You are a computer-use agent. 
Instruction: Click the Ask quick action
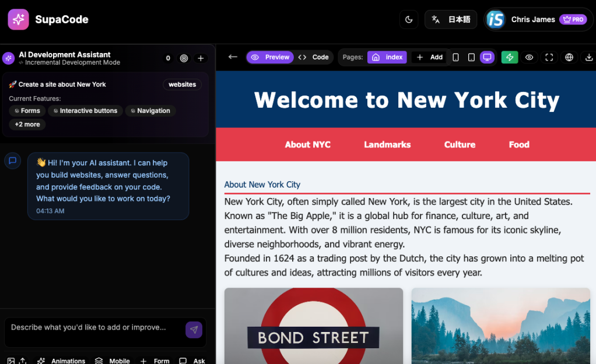point(192,361)
